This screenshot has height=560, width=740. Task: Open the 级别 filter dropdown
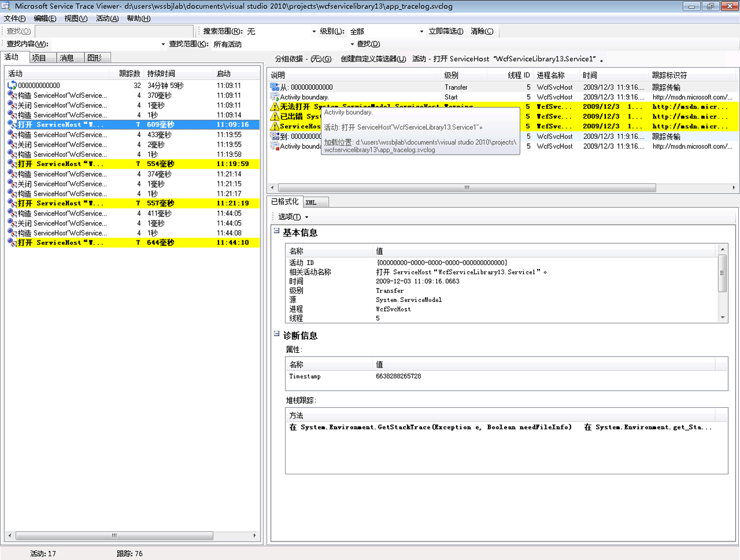point(421,32)
